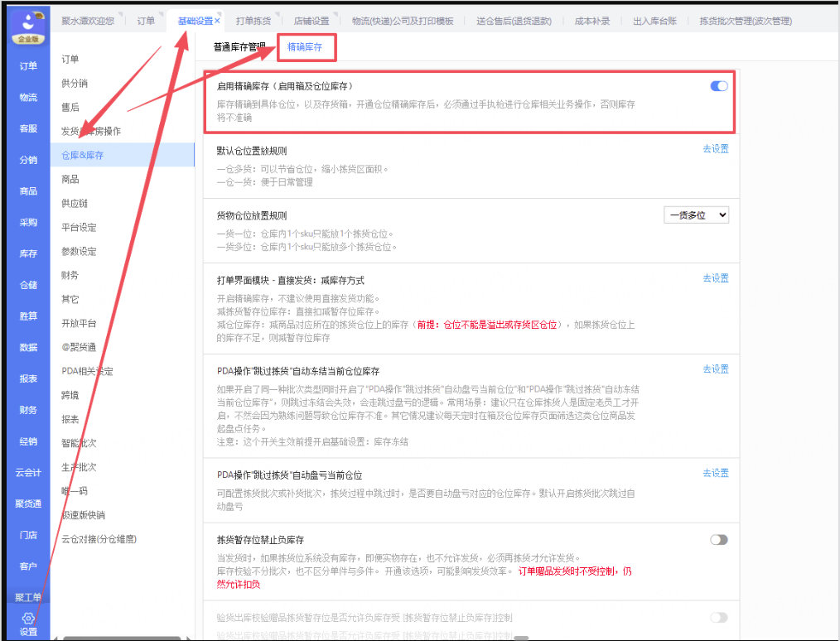The height and width of the screenshot is (641, 840).
Task: Enable 拣货暂存位禁止负库存 switch
Action: click(718, 540)
